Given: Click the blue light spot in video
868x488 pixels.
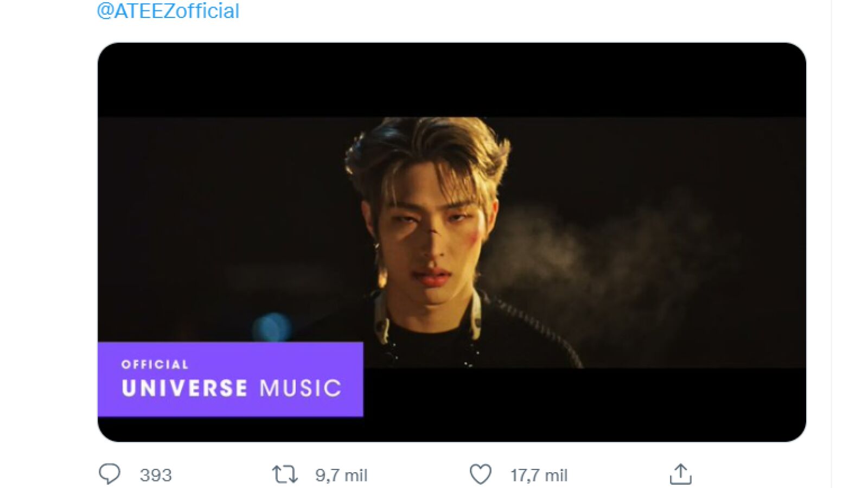Looking at the screenshot, I should point(272,327).
